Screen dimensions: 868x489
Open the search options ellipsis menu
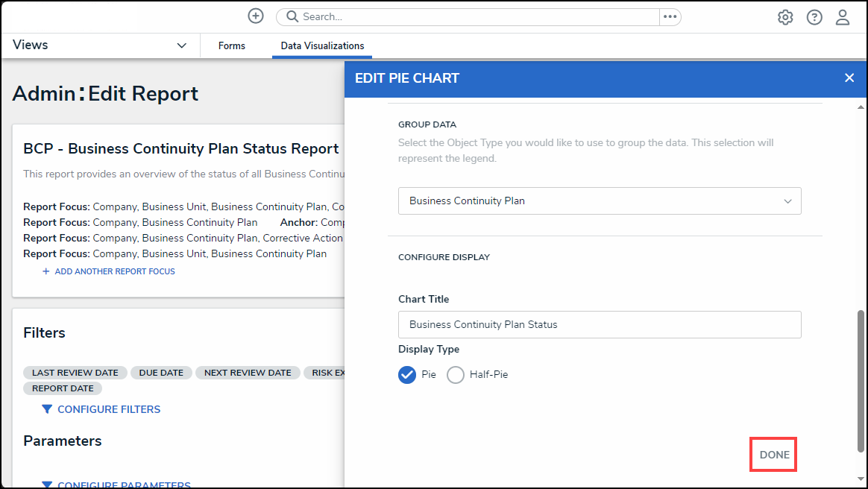click(670, 16)
